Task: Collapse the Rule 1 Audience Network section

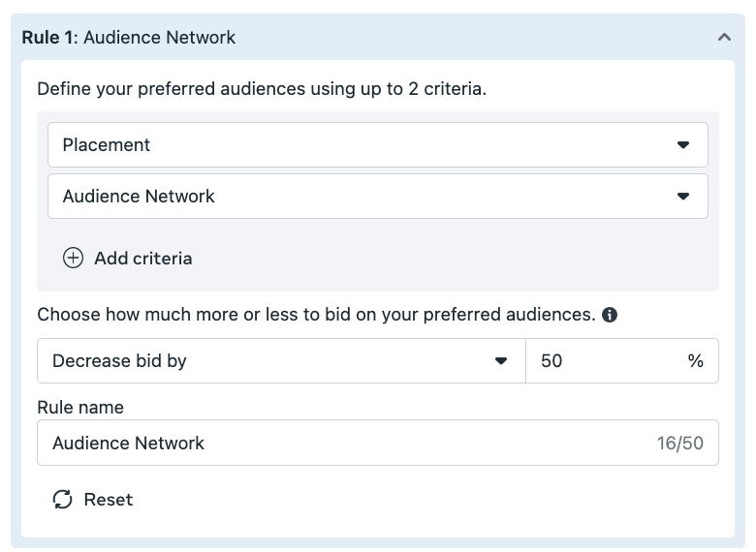Action: click(724, 37)
